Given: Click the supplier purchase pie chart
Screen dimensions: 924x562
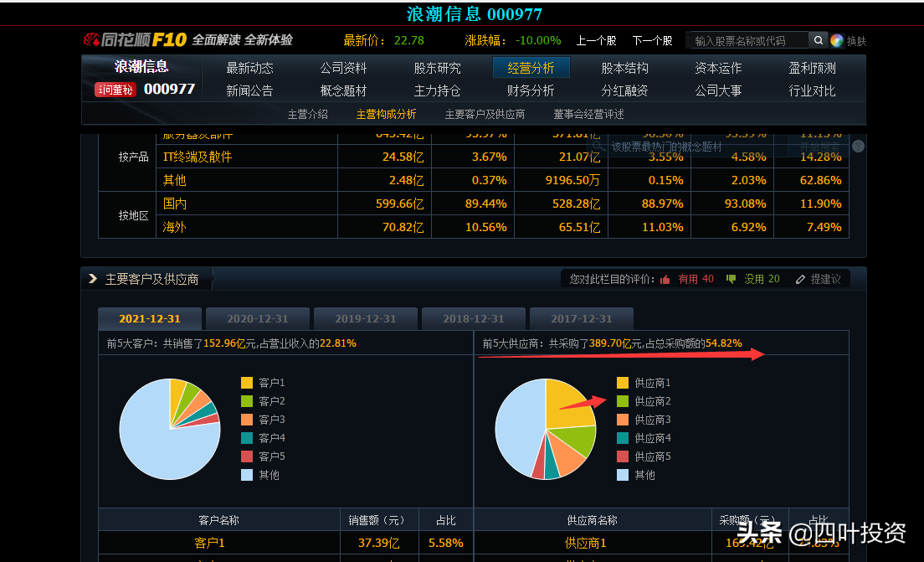Looking at the screenshot, I should click(546, 429).
